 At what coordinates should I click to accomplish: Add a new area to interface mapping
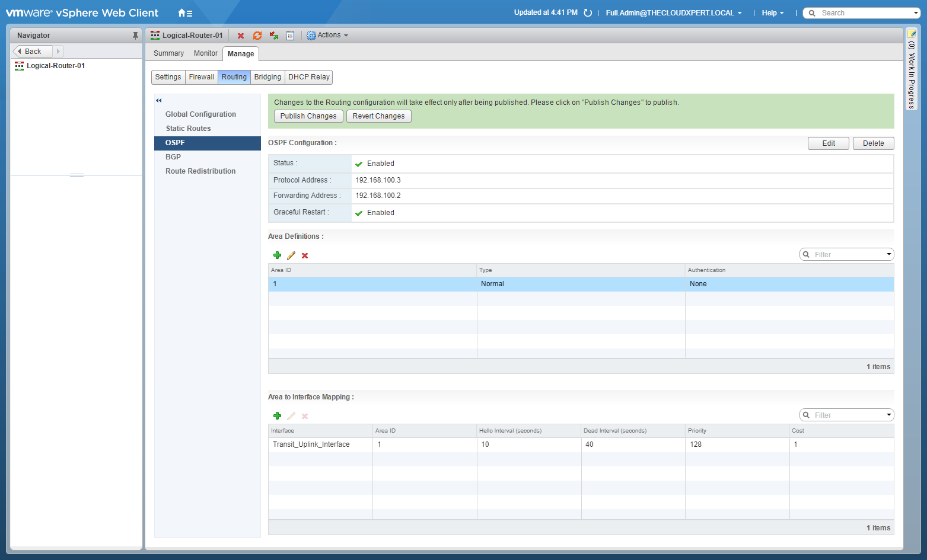[x=277, y=416]
